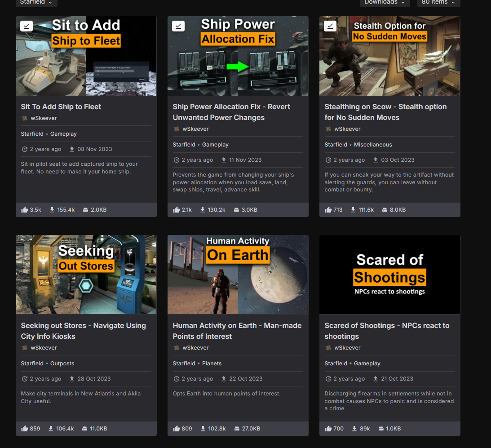This screenshot has width=491, height=448.
Task: Open the 80 Items per page dropdown
Action: (438, 2)
